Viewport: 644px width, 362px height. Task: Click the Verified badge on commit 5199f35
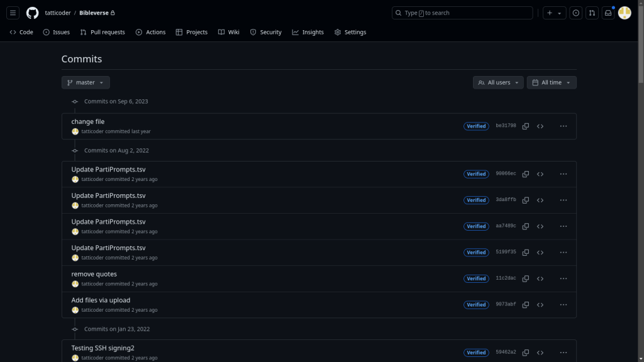coord(476,253)
